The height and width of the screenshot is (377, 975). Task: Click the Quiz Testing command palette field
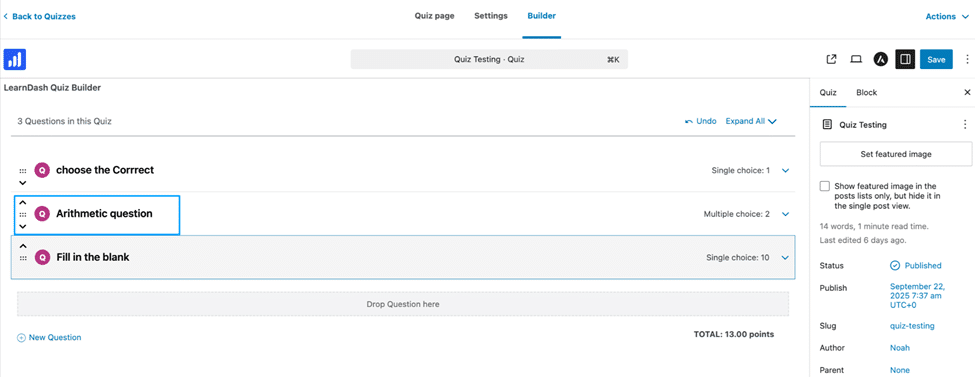(489, 60)
